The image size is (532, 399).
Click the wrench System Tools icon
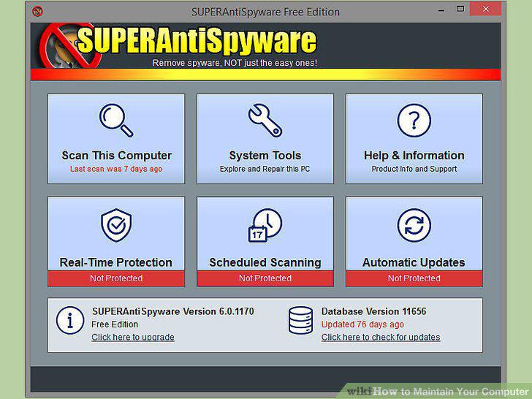[x=265, y=120]
